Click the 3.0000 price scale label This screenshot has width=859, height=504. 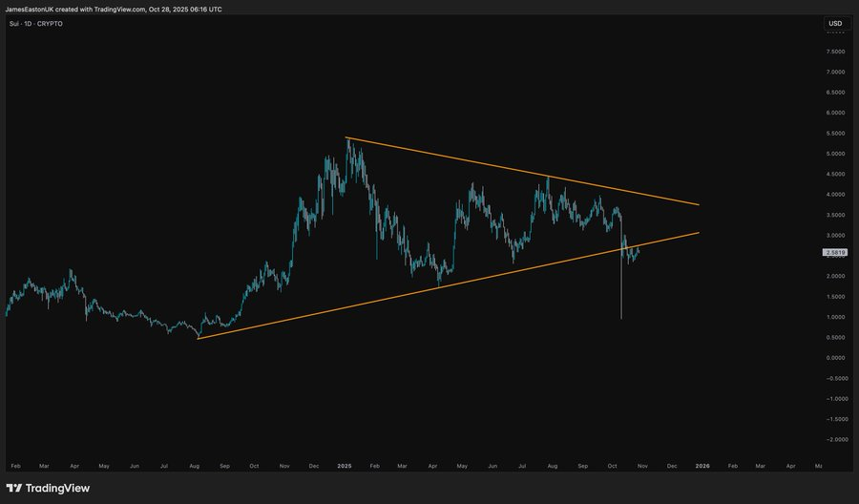pyautogui.click(x=835, y=235)
